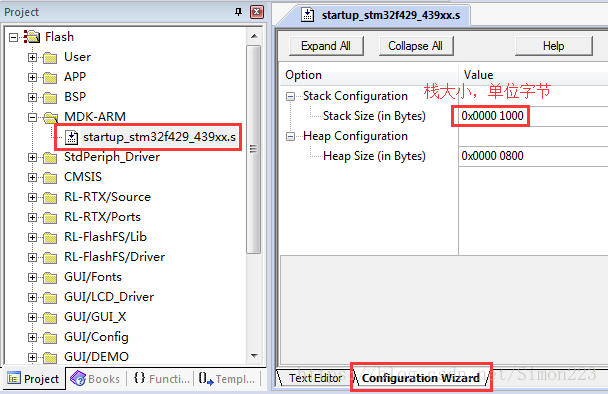Click the Help button
Viewport: 608px width, 394px height.
point(553,46)
